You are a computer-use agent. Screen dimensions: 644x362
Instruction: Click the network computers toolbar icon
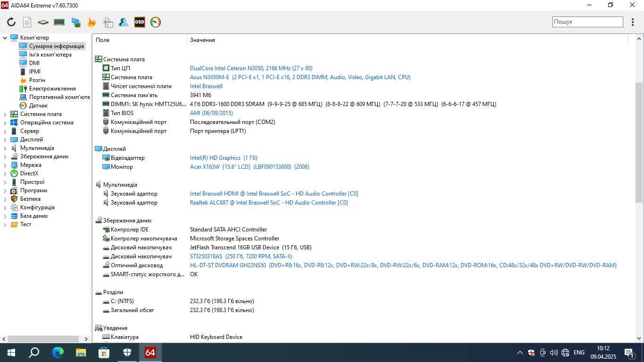75,22
